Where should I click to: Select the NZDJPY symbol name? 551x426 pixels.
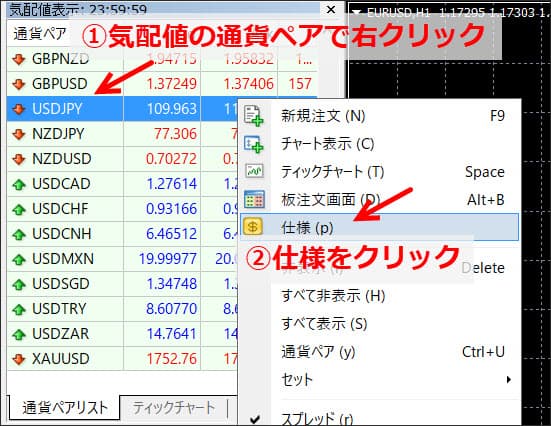pos(58,134)
